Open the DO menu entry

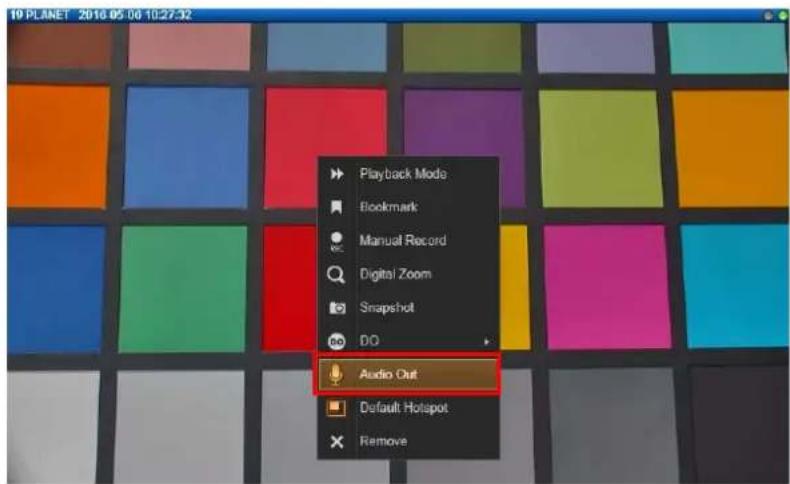[408, 341]
